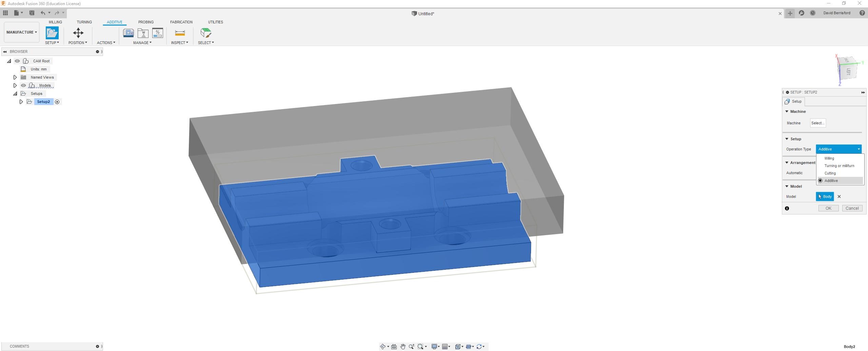Activate Setup2 radio button in browser

coord(57,102)
